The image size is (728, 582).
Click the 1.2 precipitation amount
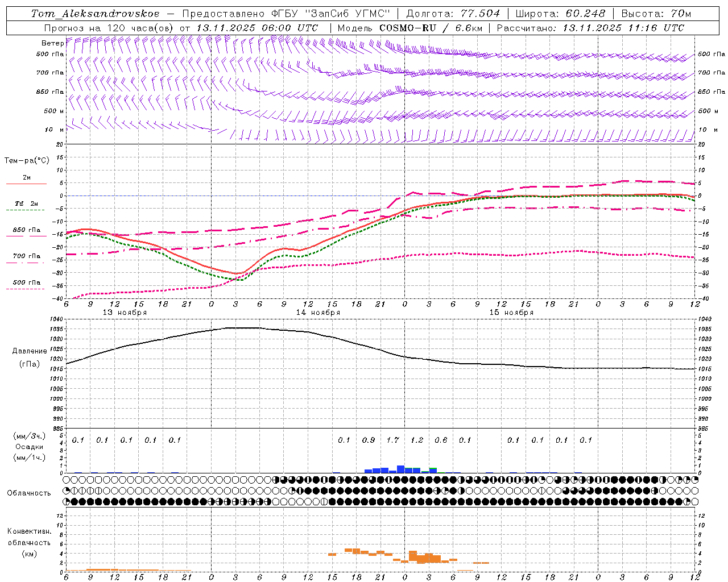point(417,440)
